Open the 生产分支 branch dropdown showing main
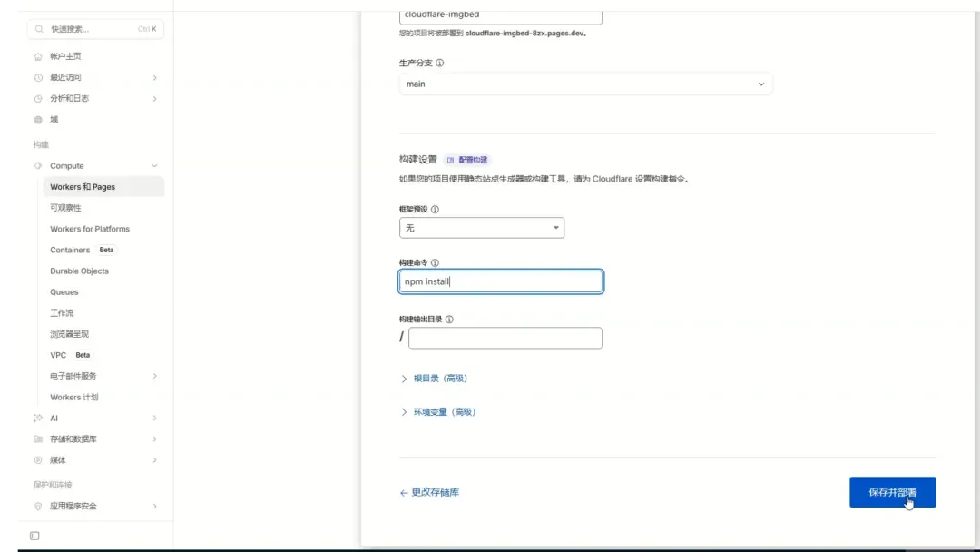The height and width of the screenshot is (552, 980). click(585, 84)
